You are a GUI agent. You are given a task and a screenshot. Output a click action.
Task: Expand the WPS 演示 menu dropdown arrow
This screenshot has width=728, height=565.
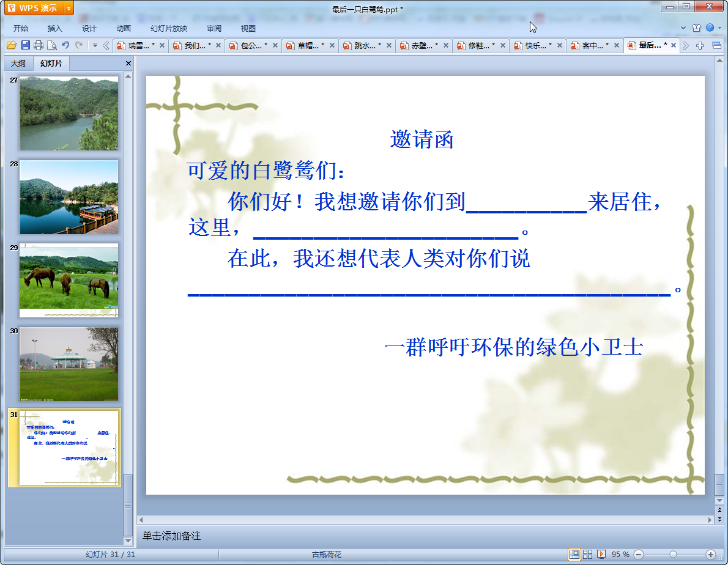pos(69,9)
